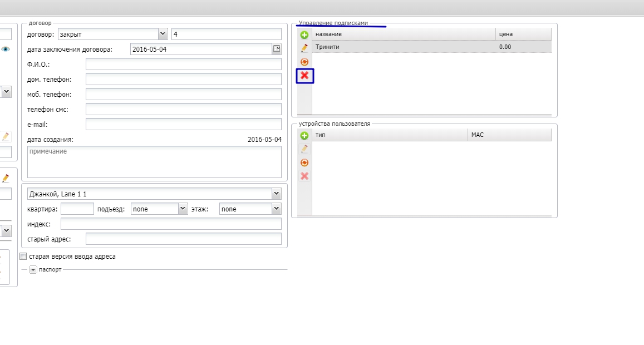Viewport: 644px width, 345px height.
Task: Focus the 'примечание' notes text area
Action: pos(155,161)
